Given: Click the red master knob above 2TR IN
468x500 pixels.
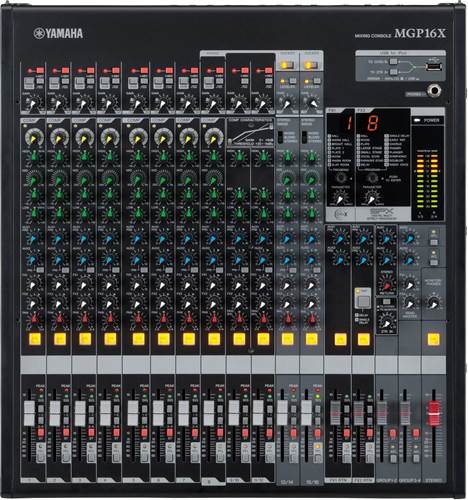Looking at the screenshot, I should pyautogui.click(x=386, y=285).
